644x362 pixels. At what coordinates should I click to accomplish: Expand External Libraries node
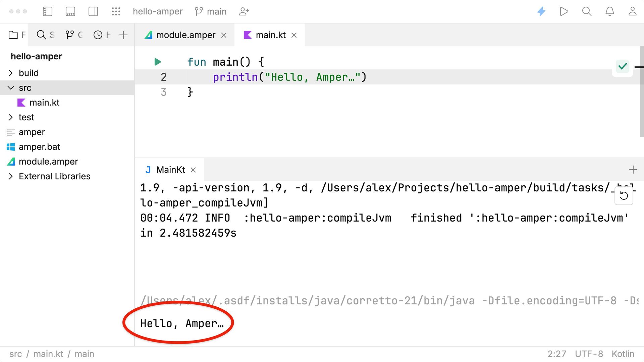[11, 176]
